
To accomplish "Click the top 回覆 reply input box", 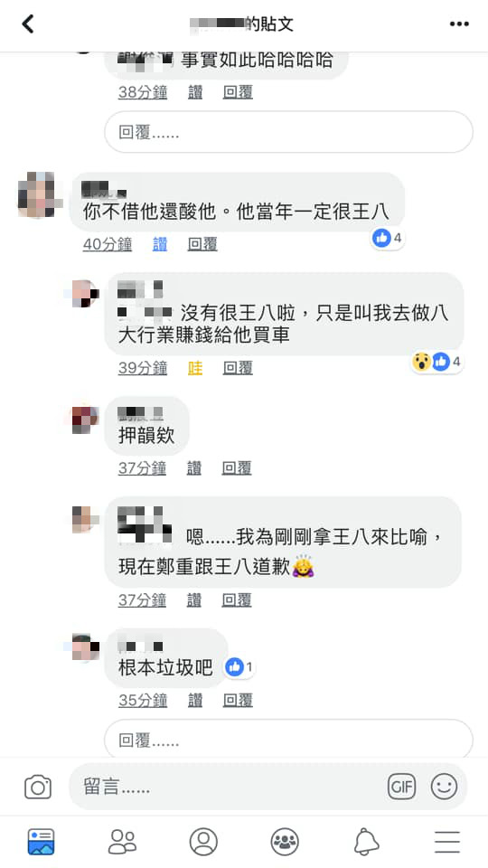I will (288, 132).
